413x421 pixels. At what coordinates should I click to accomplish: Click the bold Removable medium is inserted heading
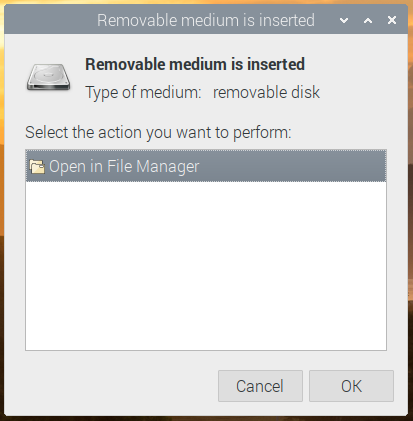point(195,64)
